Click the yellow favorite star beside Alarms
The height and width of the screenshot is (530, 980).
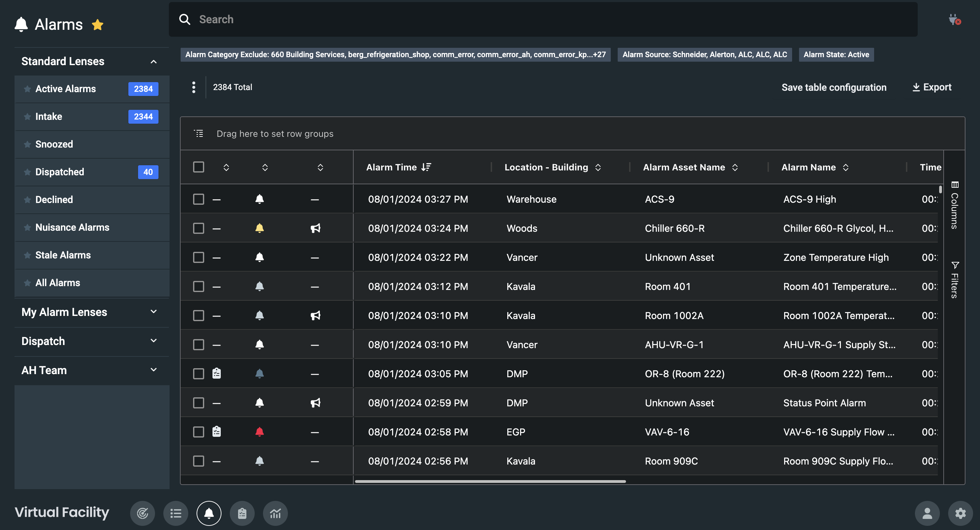[x=97, y=25]
